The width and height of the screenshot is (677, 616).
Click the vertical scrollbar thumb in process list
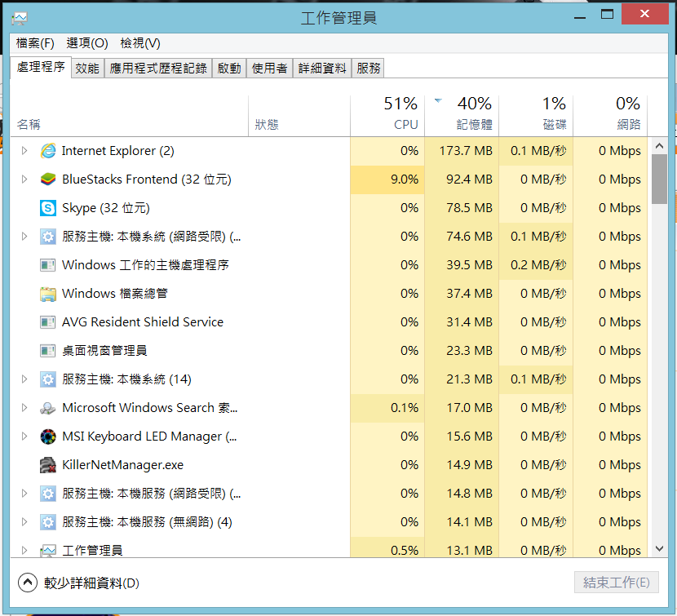(659, 178)
